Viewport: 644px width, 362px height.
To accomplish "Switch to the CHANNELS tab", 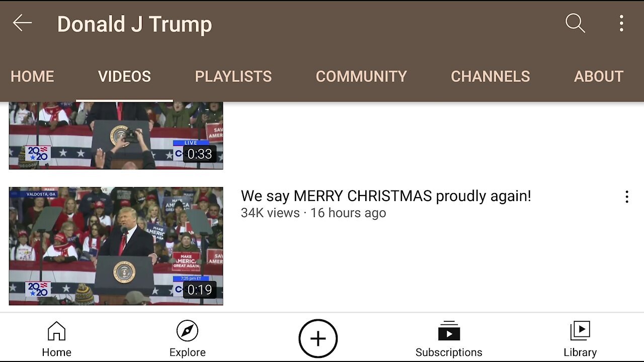I will [490, 76].
